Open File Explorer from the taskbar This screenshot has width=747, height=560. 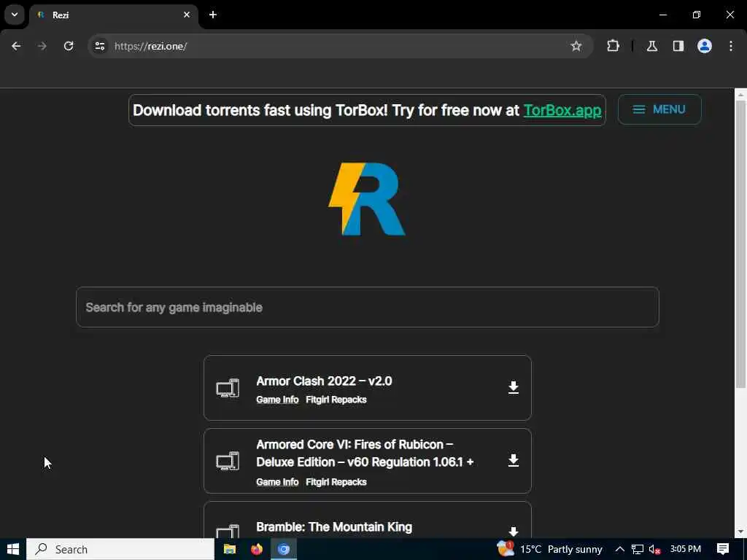tap(230, 550)
